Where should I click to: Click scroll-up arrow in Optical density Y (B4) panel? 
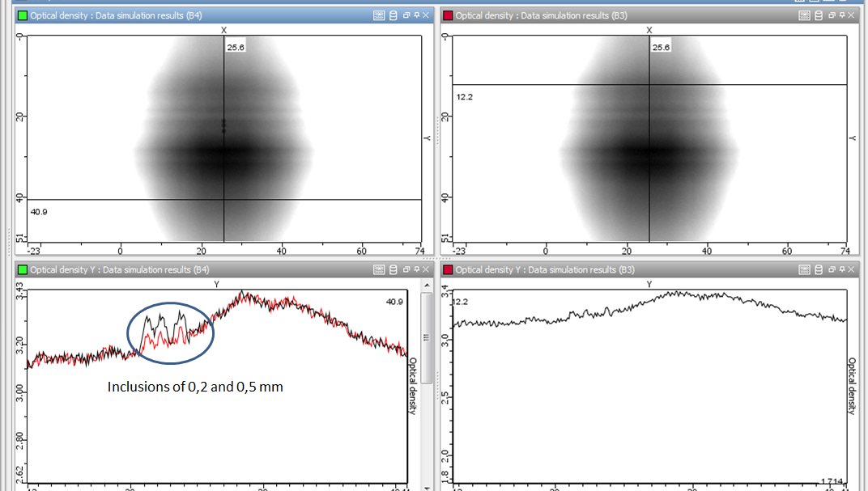coord(427,285)
